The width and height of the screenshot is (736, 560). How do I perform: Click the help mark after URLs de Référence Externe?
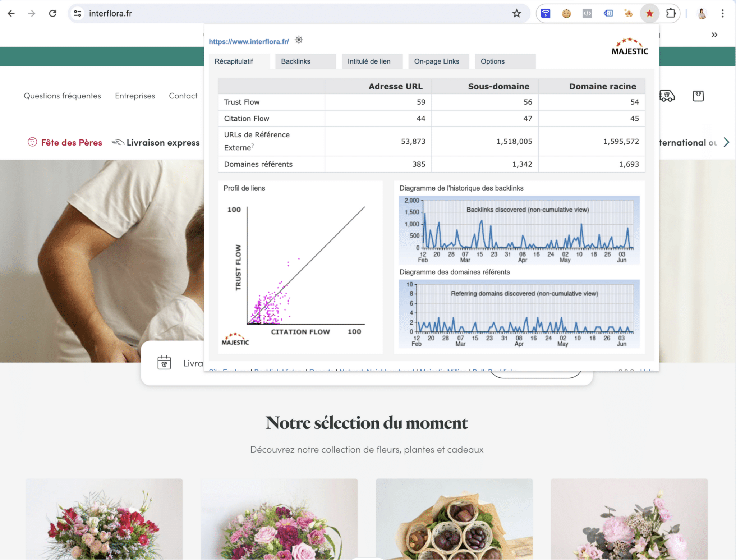coord(253,145)
